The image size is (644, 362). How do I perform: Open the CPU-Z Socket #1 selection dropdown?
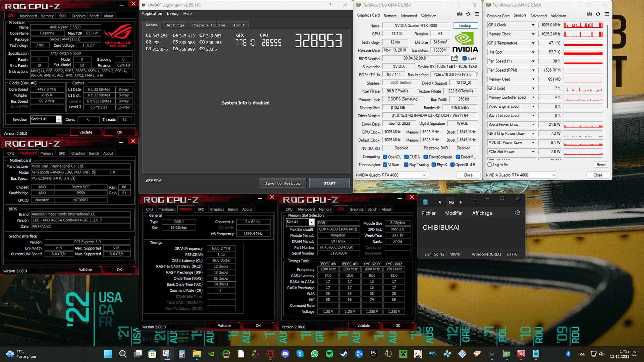(x=59, y=119)
